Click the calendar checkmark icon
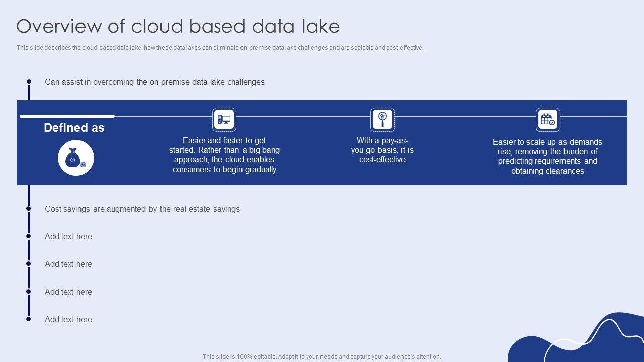644x362 pixels. pyautogui.click(x=547, y=120)
